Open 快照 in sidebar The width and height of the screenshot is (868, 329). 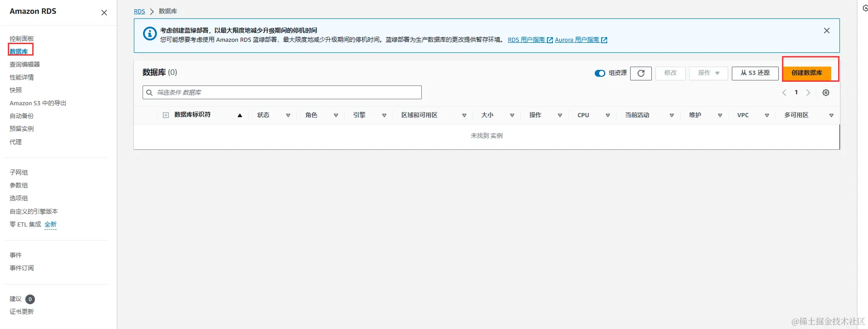tap(16, 90)
